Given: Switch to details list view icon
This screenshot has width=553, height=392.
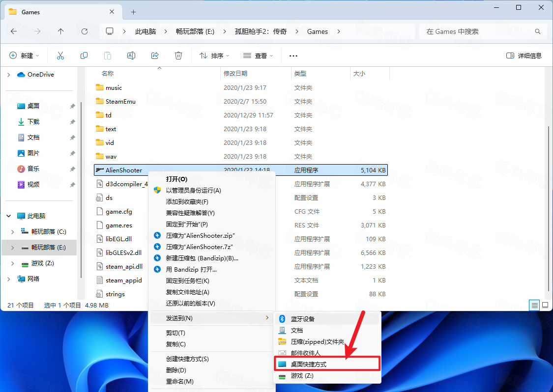Looking at the screenshot, I should (x=535, y=305).
